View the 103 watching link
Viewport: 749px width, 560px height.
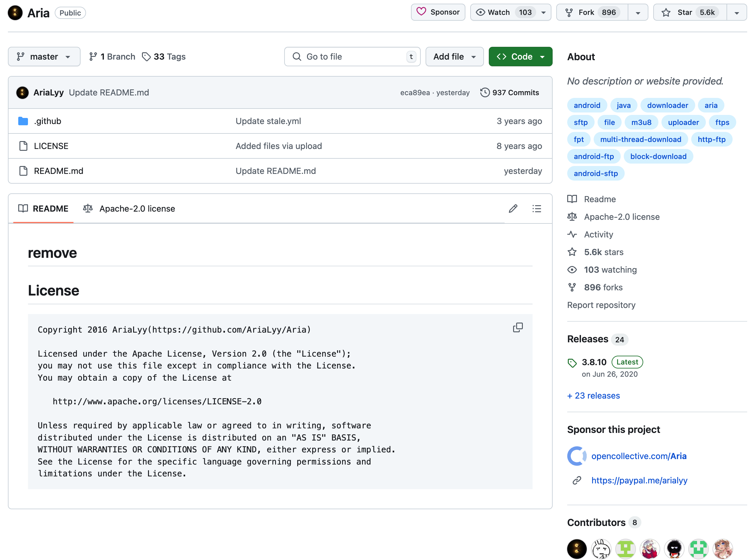pyautogui.click(x=602, y=269)
